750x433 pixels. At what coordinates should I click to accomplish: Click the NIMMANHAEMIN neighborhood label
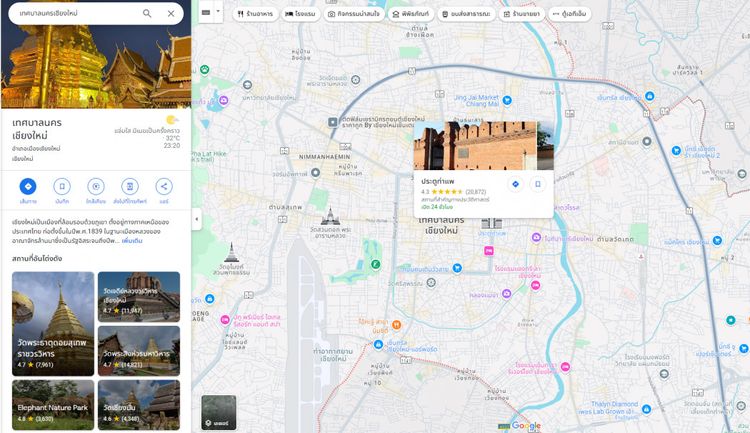coord(324,157)
